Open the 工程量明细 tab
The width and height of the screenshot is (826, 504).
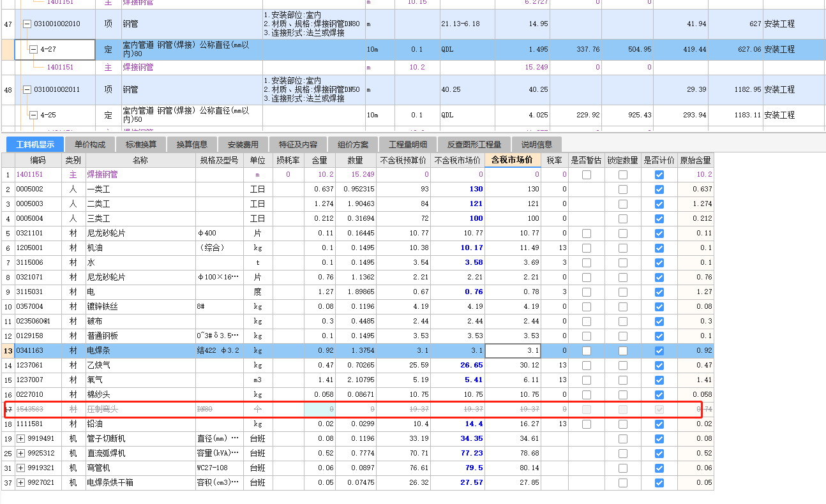click(x=407, y=144)
